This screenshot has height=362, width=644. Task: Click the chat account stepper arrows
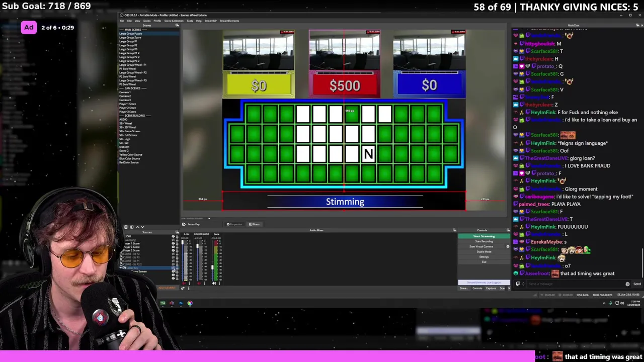pyautogui.click(x=523, y=284)
